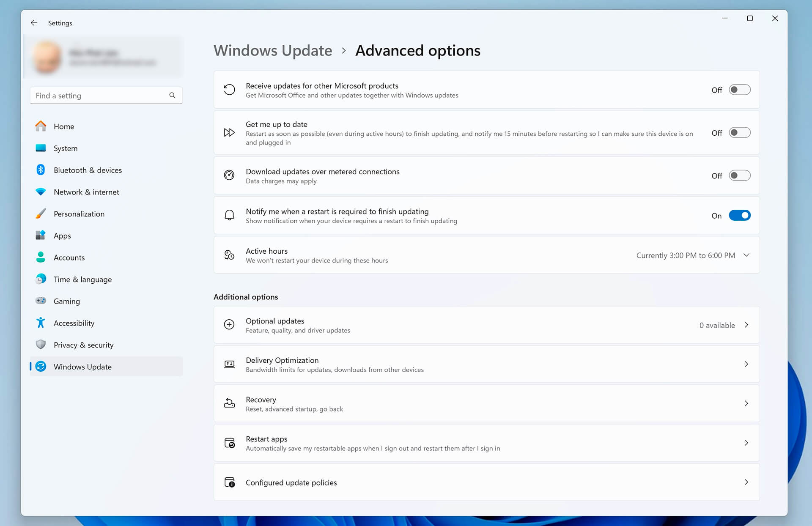
Task: Open Accessibility settings
Action: tap(106, 323)
